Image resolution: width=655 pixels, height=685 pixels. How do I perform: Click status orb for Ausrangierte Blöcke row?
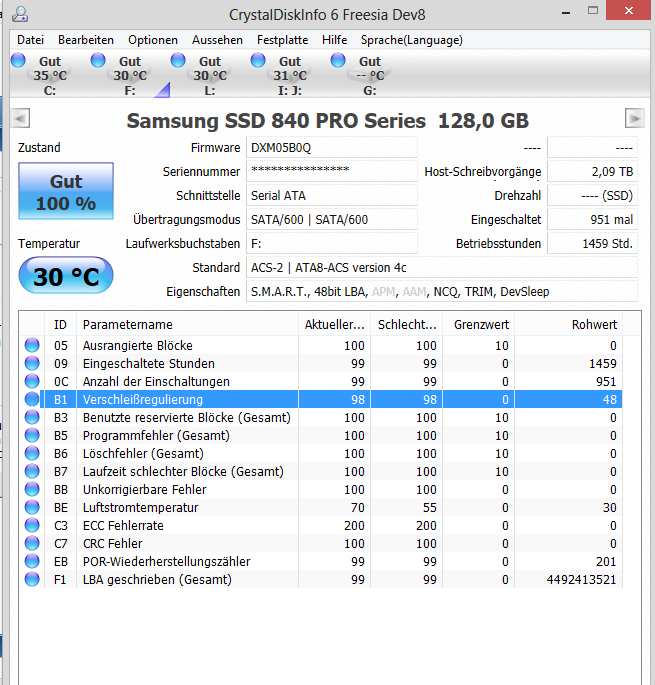pos(32,345)
